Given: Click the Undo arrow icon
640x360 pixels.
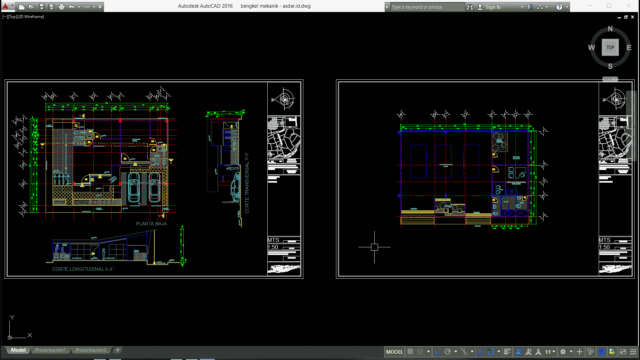Looking at the screenshot, I should click(x=71, y=7).
